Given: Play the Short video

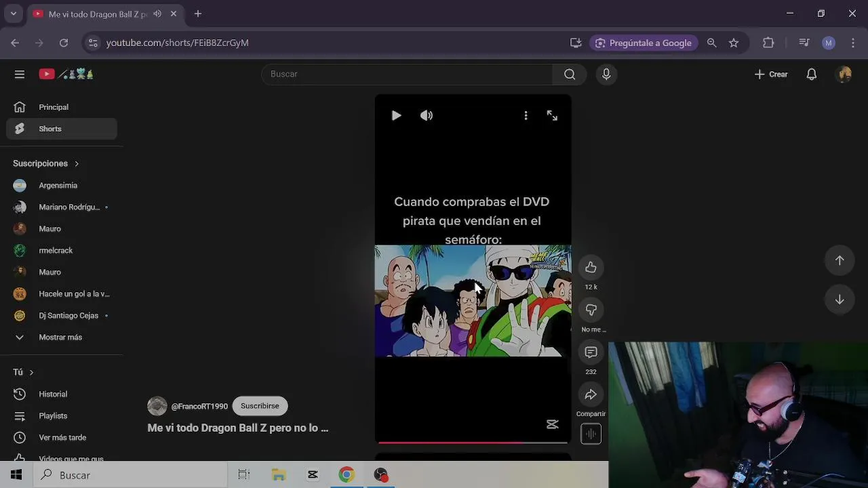Looking at the screenshot, I should (396, 116).
